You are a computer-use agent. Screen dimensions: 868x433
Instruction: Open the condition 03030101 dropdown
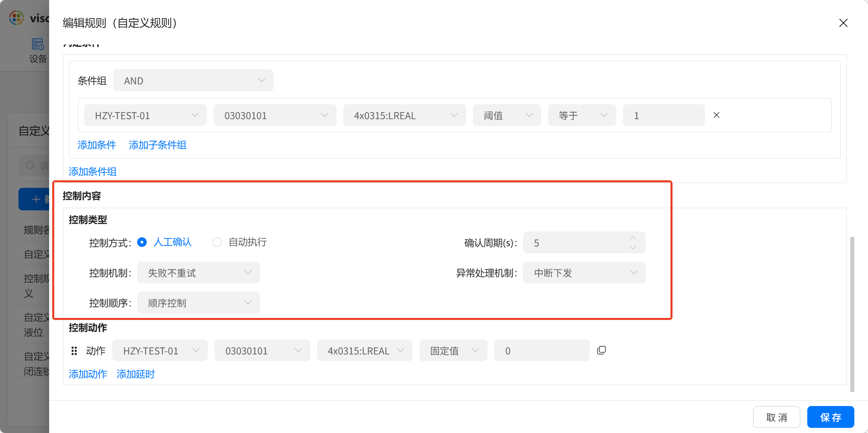[x=275, y=115]
